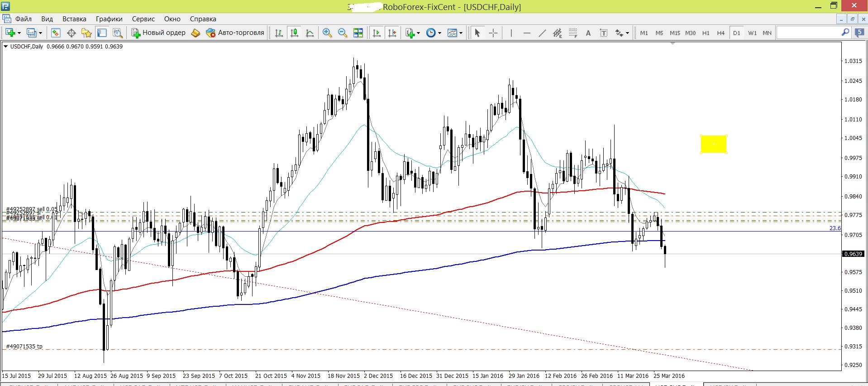Click the chart shift triangle marker
Viewport: 868px width, 386px height.
(673, 43)
